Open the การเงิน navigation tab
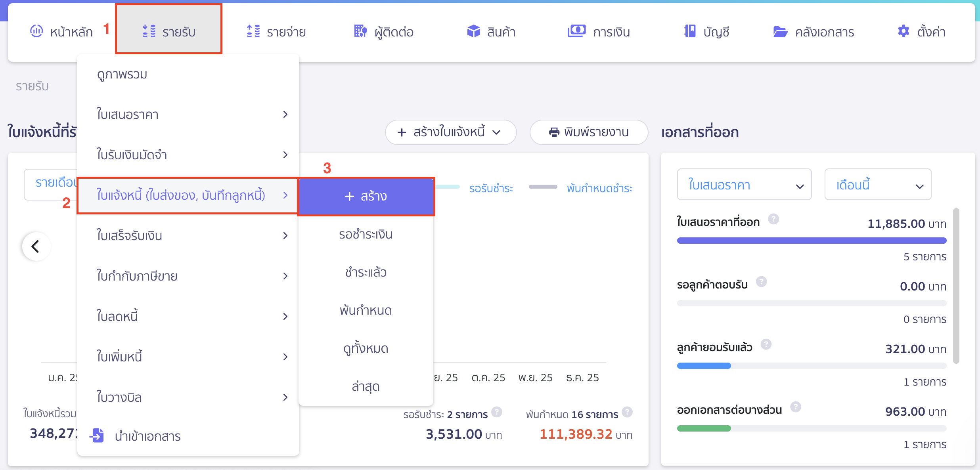 pyautogui.click(x=599, y=32)
